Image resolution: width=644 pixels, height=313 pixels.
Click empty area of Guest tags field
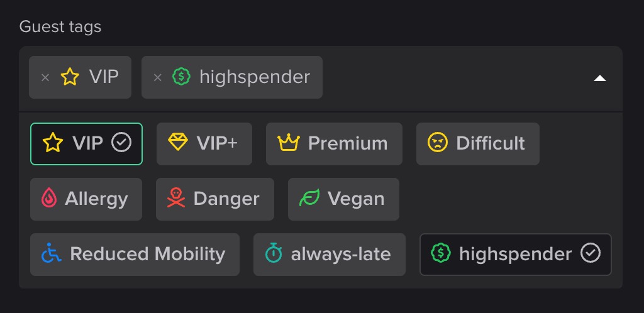[x=453, y=78]
